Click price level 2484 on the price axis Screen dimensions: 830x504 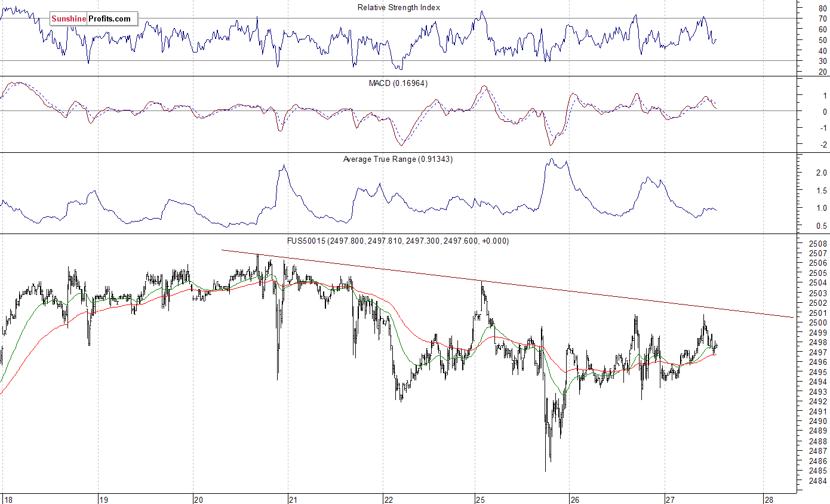pyautogui.click(x=819, y=481)
